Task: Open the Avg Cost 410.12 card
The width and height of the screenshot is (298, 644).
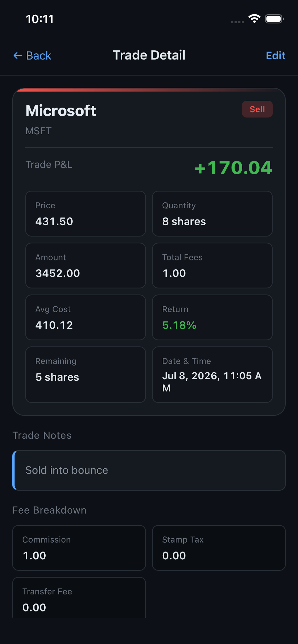Action: point(85,317)
